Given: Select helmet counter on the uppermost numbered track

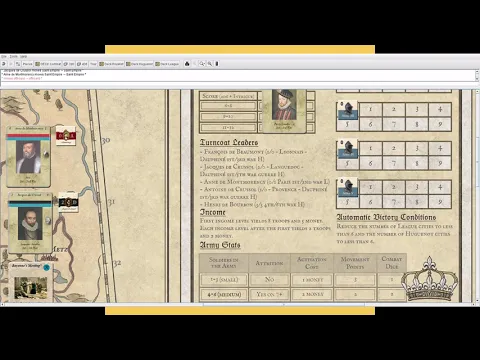Looking at the screenshot, I should click(x=347, y=110).
